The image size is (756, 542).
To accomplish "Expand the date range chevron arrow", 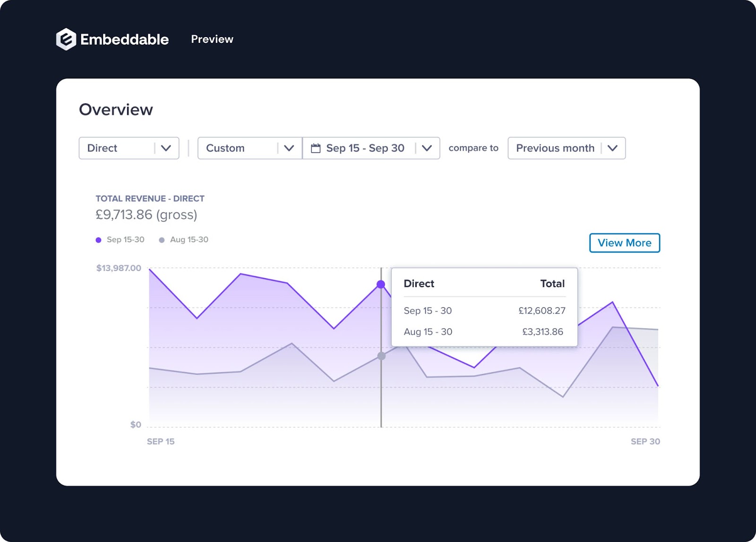I will click(x=427, y=148).
